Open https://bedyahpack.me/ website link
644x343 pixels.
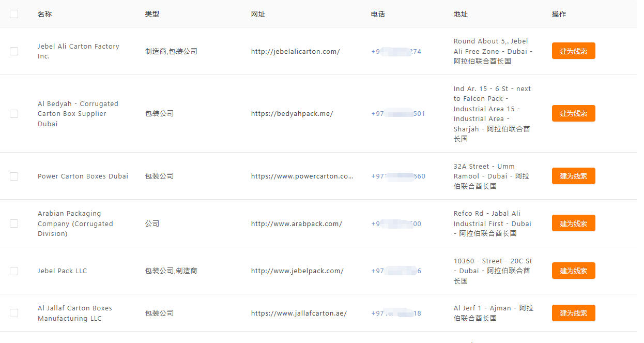click(x=292, y=113)
